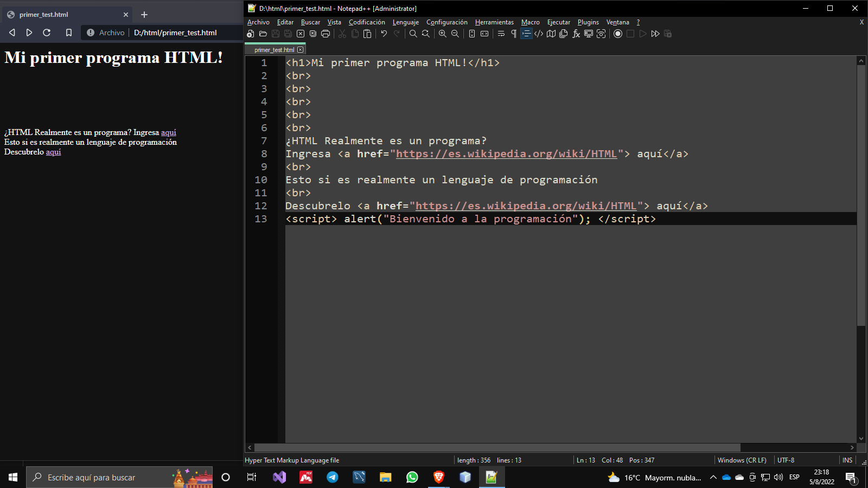Close current document via toolbar icon

point(301,34)
